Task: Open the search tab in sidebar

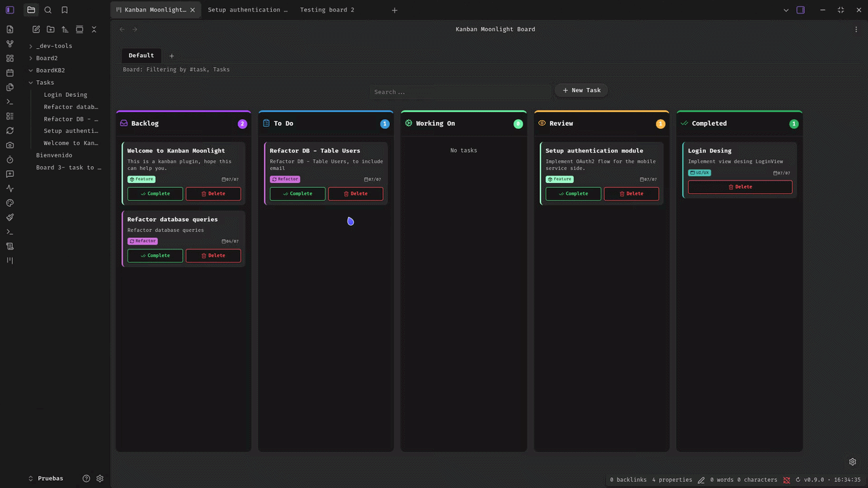Action: click(47, 10)
